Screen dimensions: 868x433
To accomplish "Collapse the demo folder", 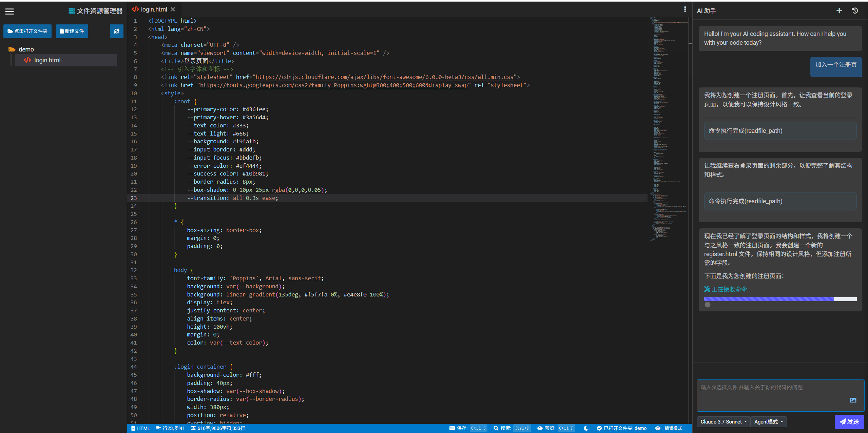I will tap(21, 49).
